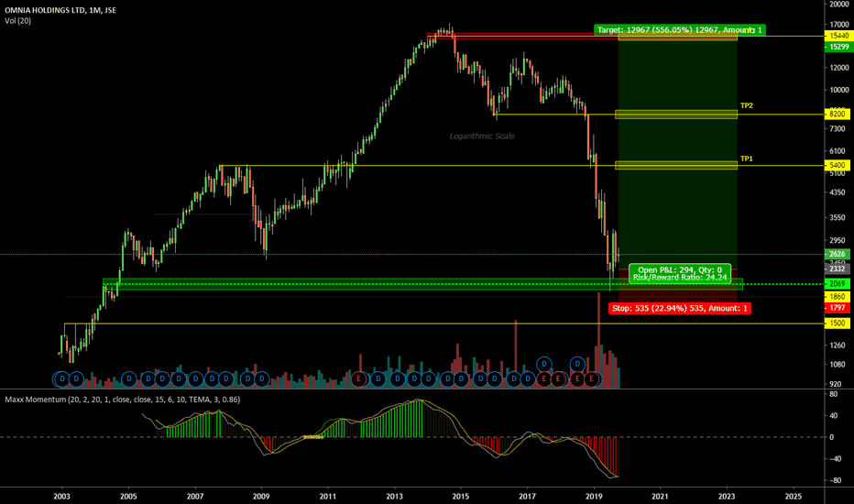
Task: Click 2007 on the time axis
Action: coord(195,497)
